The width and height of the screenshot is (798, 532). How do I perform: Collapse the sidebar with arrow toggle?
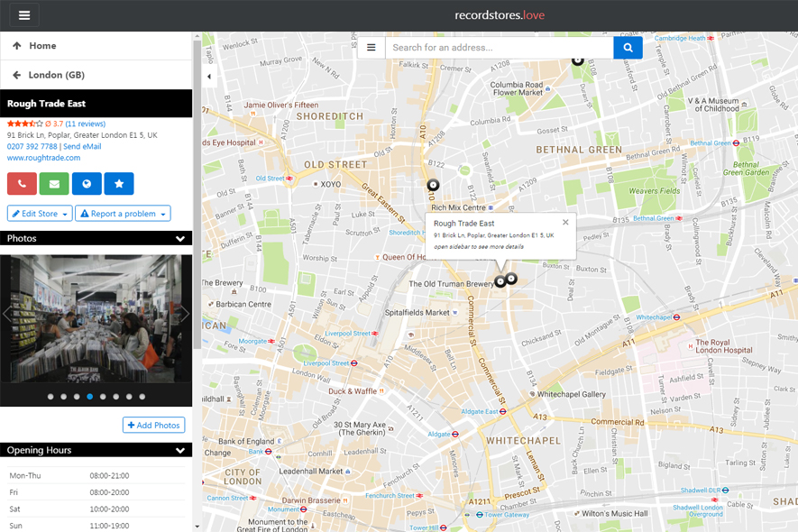tap(209, 77)
